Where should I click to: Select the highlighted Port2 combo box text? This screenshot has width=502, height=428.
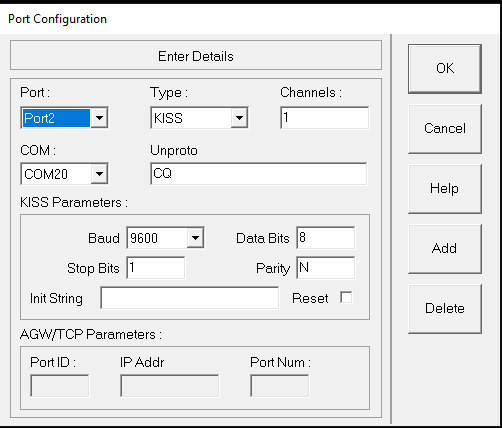pyautogui.click(x=56, y=118)
